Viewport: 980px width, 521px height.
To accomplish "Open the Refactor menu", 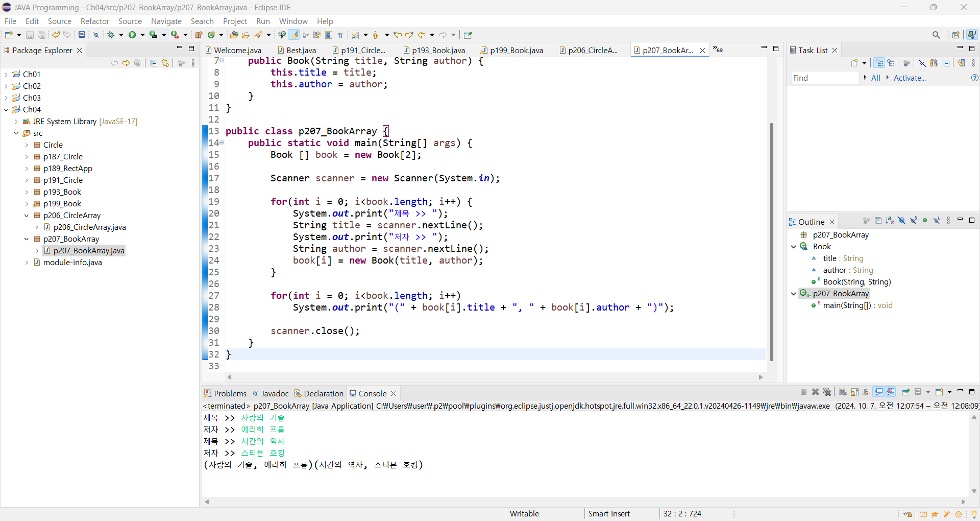I will click(x=95, y=21).
